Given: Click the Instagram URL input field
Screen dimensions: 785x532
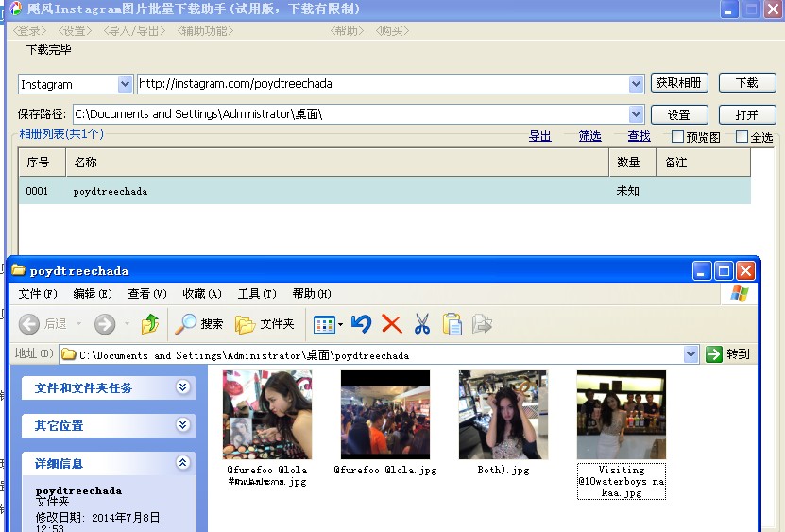Looking at the screenshot, I should pyautogui.click(x=383, y=84).
